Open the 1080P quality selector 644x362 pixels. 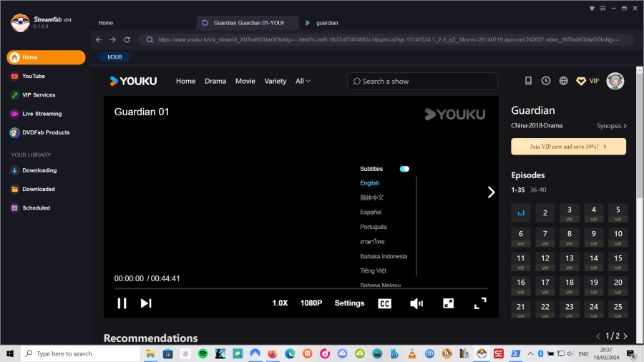click(311, 303)
